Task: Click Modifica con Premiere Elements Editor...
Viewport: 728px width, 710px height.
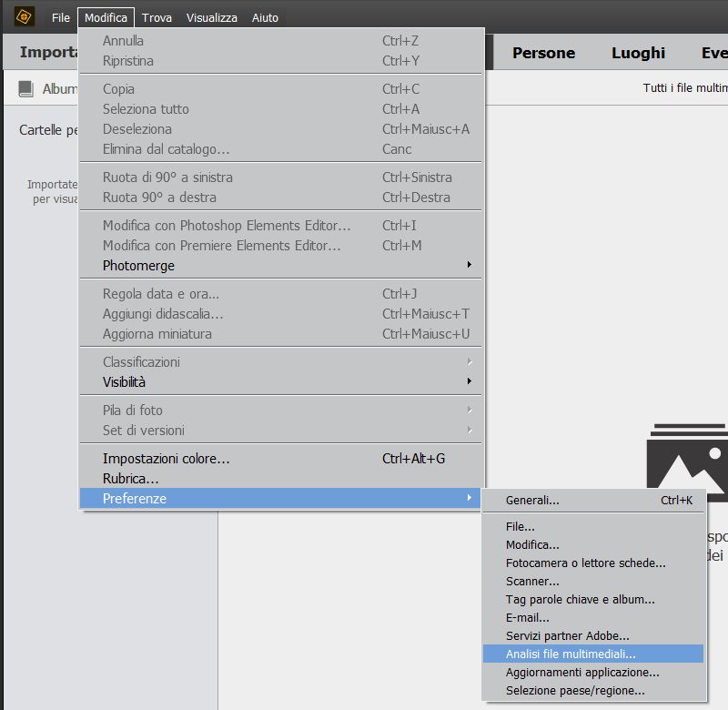Action: (281, 246)
